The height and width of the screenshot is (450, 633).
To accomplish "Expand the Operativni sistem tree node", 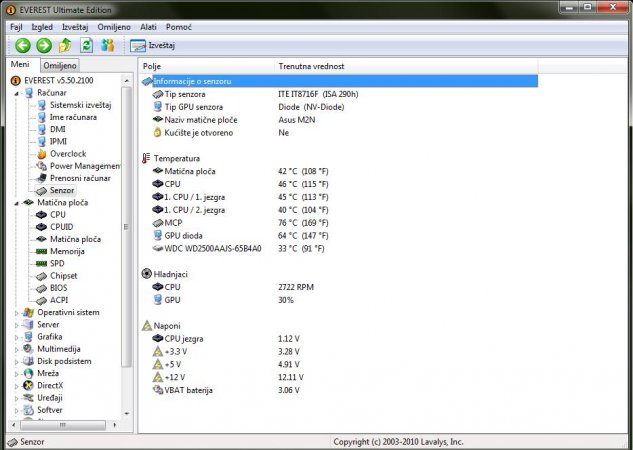I will point(17,313).
